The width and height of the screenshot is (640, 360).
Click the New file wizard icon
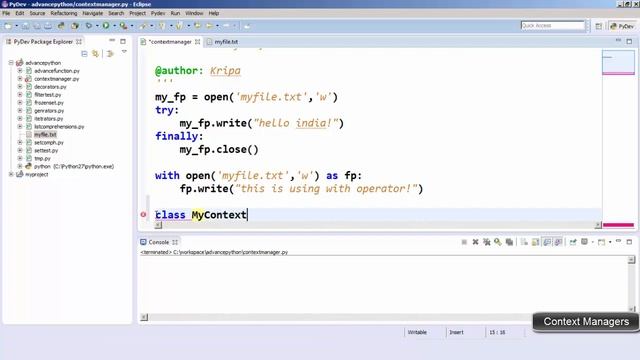pos(8,26)
